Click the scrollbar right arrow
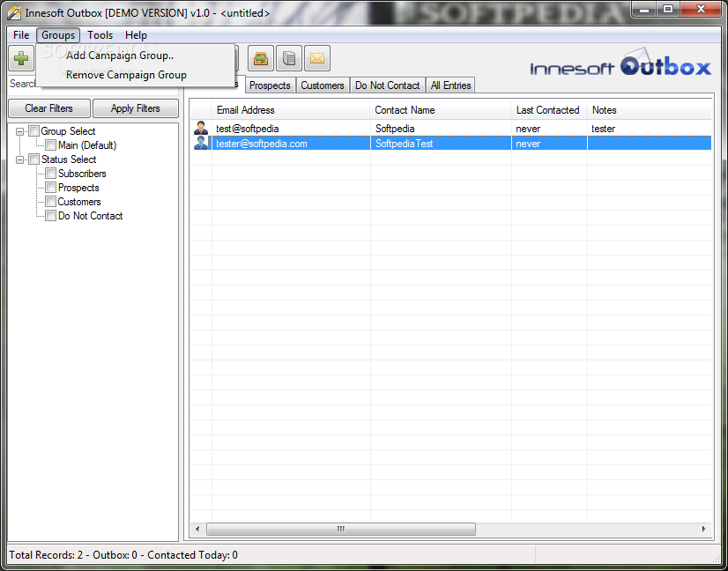Viewport: 728px width, 571px height. (x=704, y=529)
